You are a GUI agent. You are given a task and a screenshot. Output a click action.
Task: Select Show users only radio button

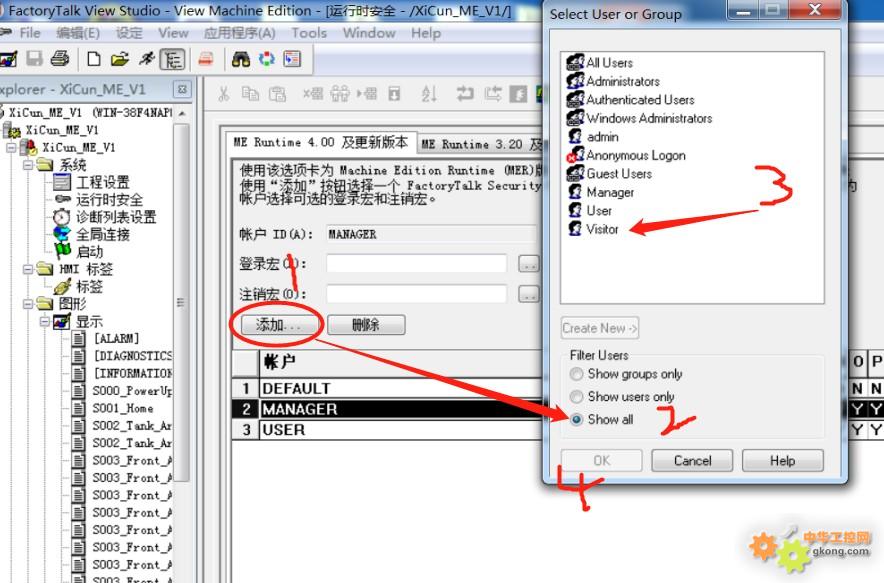576,396
